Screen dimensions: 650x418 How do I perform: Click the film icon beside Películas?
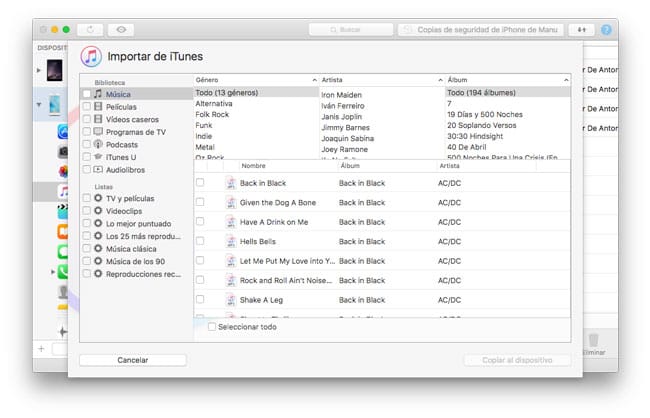[98, 107]
